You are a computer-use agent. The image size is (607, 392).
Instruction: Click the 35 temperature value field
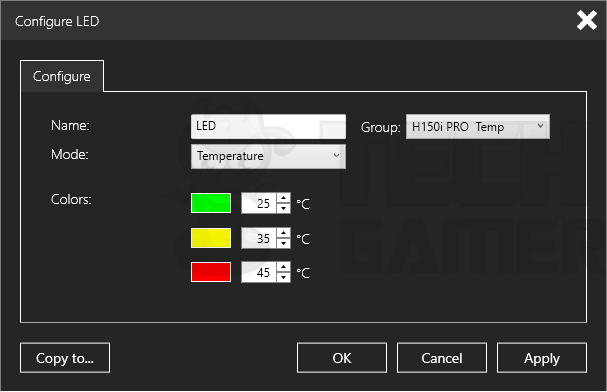(259, 238)
